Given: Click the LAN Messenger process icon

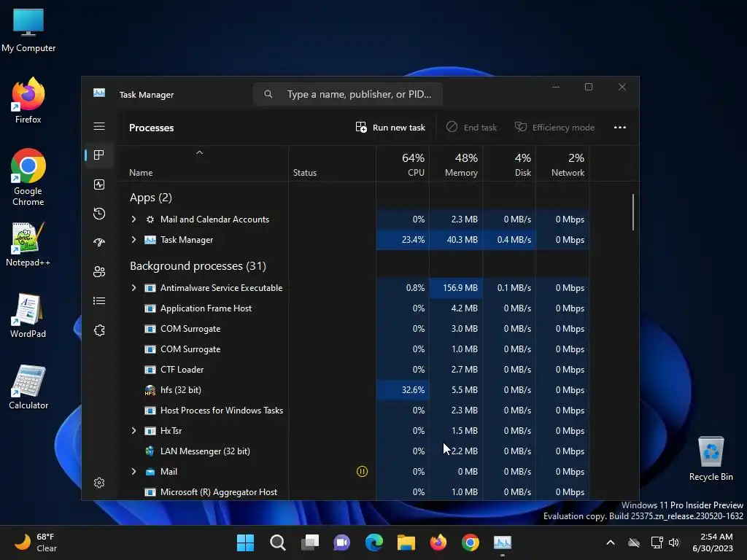Looking at the screenshot, I should [150, 451].
